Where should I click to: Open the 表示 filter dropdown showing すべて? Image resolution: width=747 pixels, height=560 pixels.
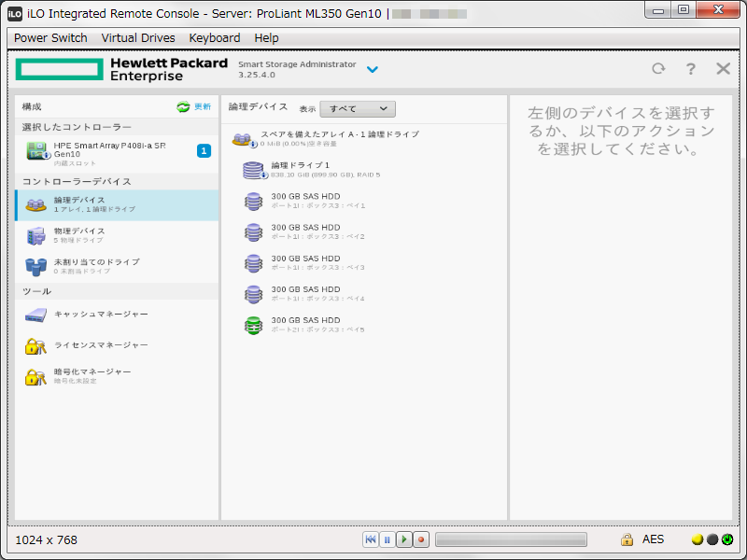[x=356, y=108]
